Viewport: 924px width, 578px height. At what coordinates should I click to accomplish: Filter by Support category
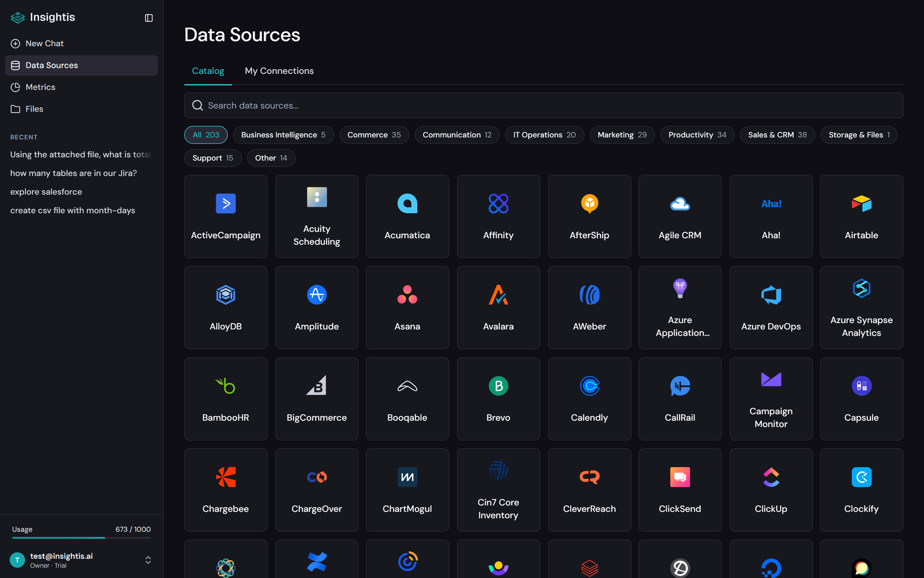(x=213, y=158)
